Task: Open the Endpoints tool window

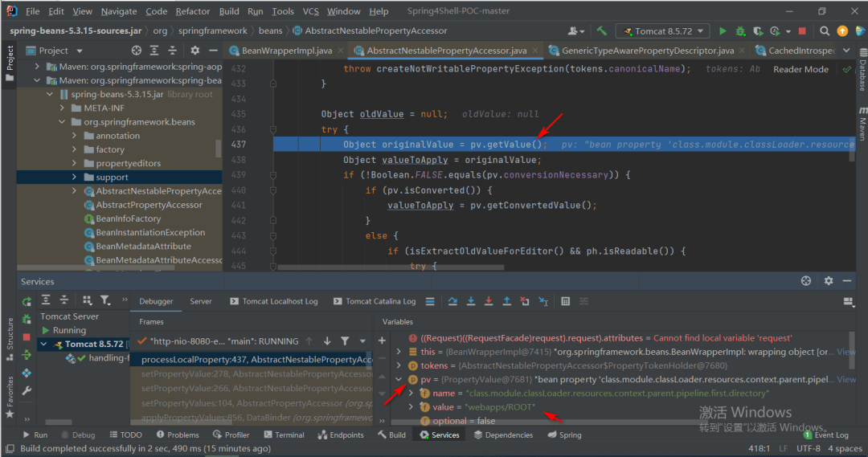Action: [x=341, y=435]
